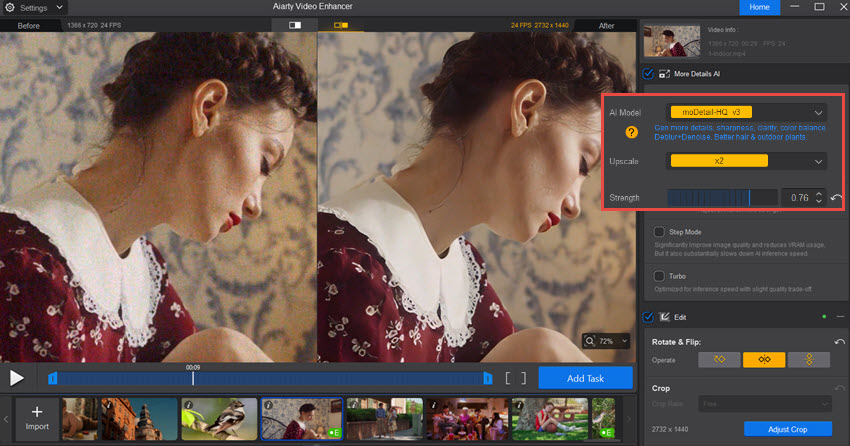Click the timeline start trim handle
Image resolution: width=850 pixels, height=446 pixels.
(53, 378)
